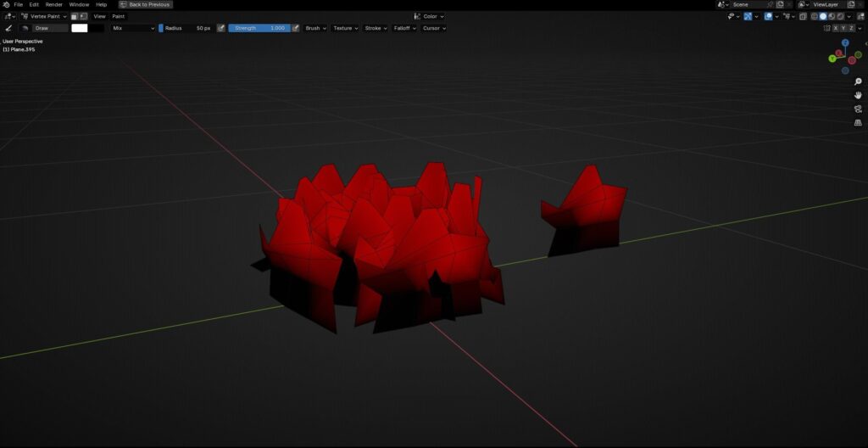The image size is (868, 448).
Task: Toggle face selection paint mask
Action: (x=75, y=17)
